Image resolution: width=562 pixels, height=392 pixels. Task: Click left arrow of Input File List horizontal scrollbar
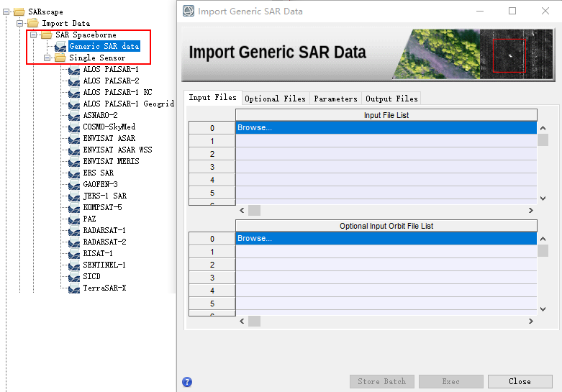coord(242,210)
